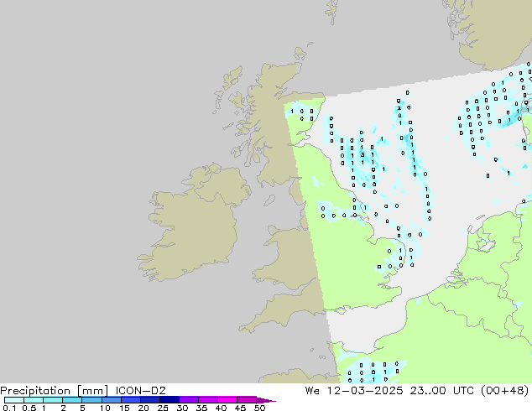Screen dimensions: 532x411
Task: Click the "23:00 UTC" time label
Action: point(441,391)
